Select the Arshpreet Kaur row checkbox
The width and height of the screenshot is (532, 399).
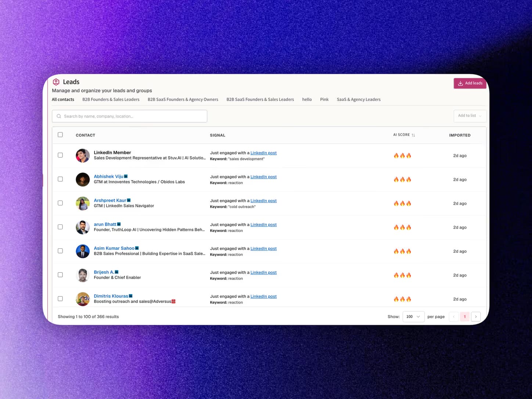[60, 203]
